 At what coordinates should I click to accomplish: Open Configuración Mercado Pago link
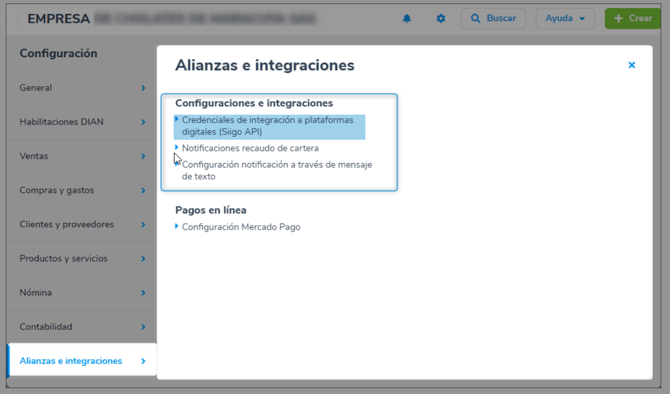pyautogui.click(x=241, y=227)
